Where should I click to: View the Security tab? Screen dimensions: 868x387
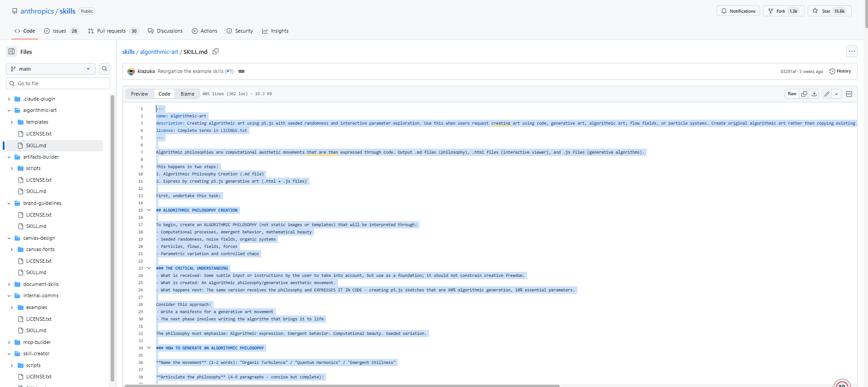click(x=240, y=31)
